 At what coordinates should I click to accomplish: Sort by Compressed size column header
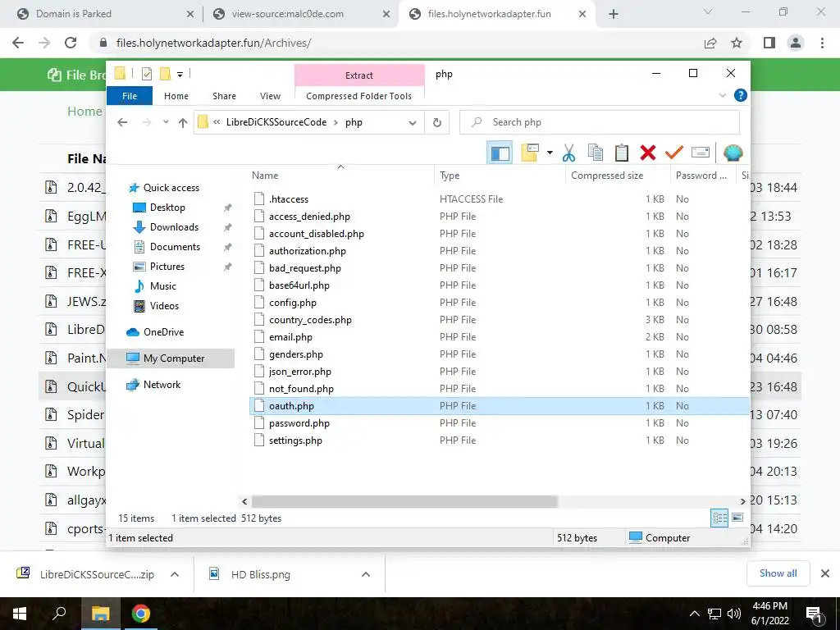coord(618,176)
